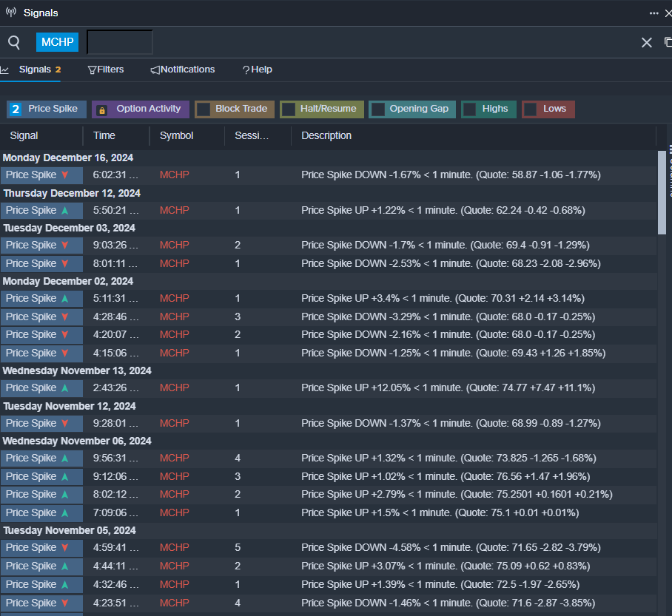672x616 pixels.
Task: Click the up arrow on 5:11:31 Price Spike
Action: 64,298
